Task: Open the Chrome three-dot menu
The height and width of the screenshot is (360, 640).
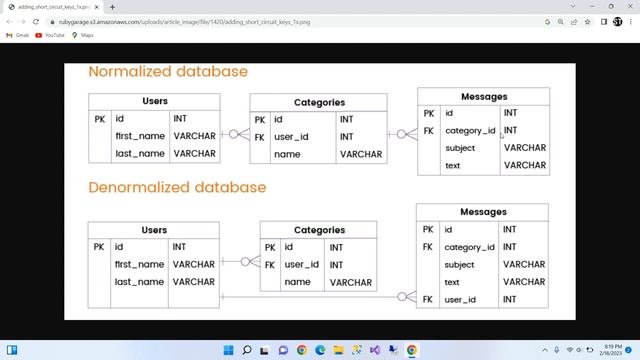Action: [x=631, y=22]
